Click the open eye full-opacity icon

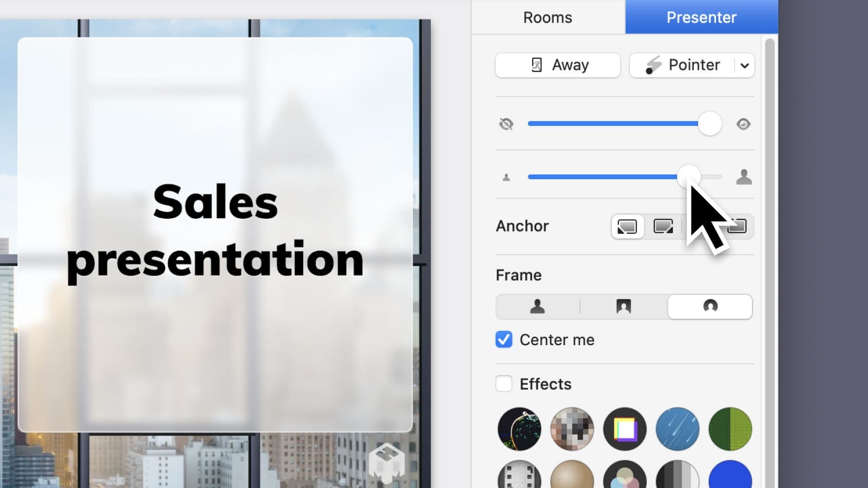(743, 124)
